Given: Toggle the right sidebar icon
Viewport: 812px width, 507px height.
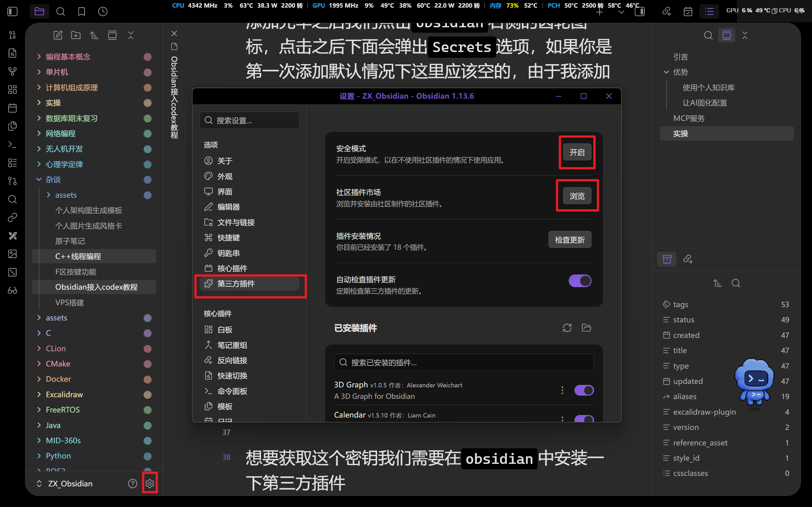Looking at the screenshot, I should 640,12.
